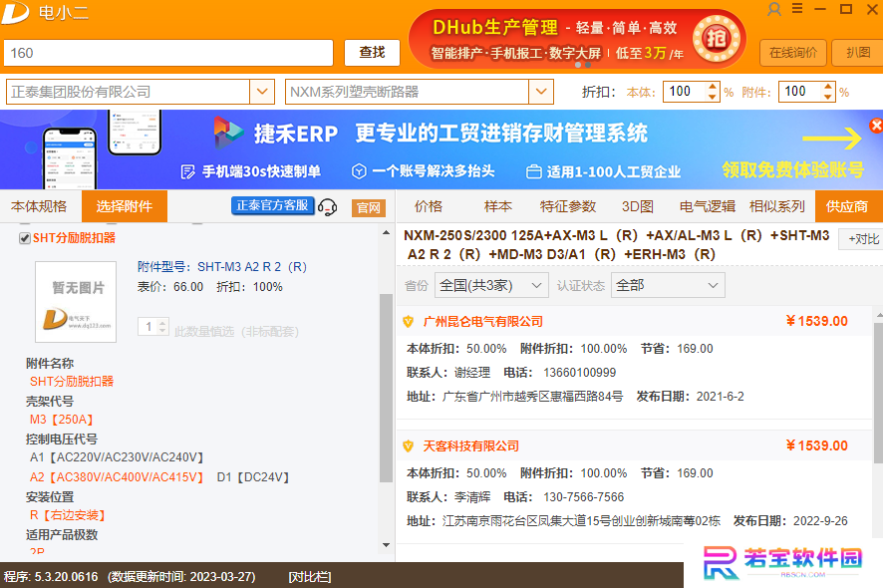Click supplier name 天客科技有限公司
883x588 pixels.
click(x=470, y=446)
